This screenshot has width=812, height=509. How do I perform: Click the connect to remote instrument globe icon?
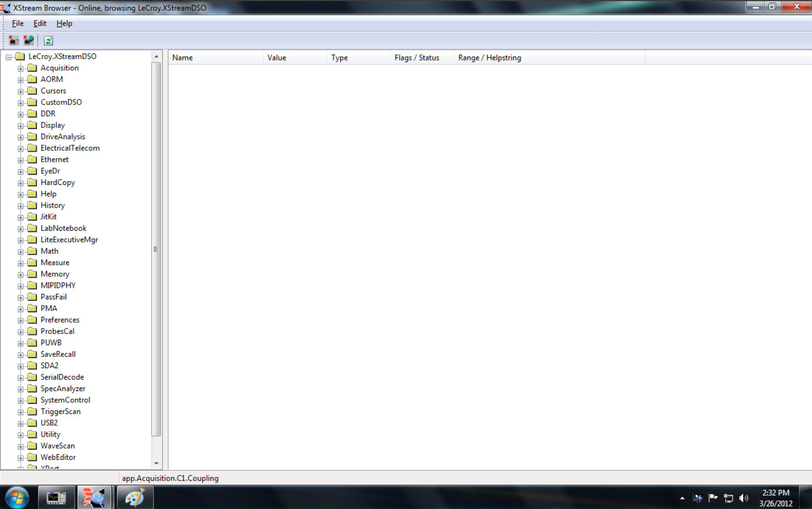coord(28,41)
